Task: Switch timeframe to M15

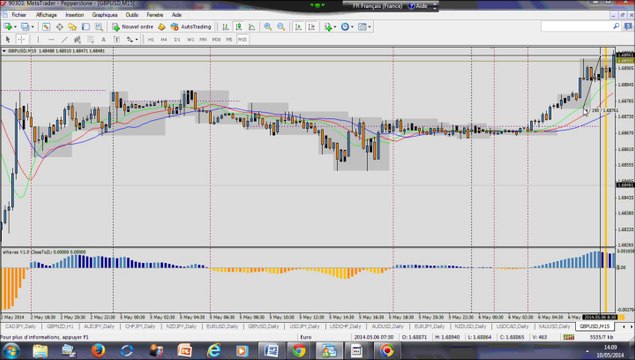Action: pos(242,39)
